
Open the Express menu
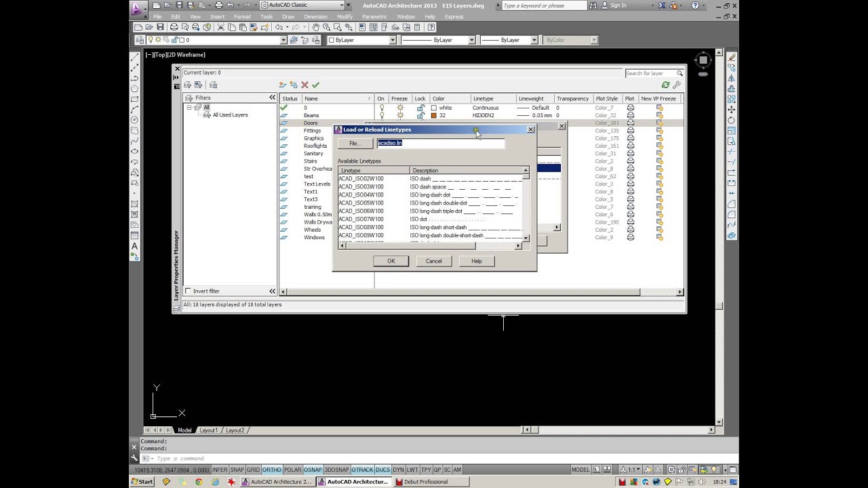click(x=454, y=17)
